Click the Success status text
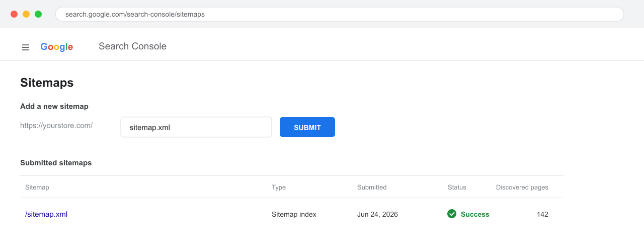 475,214
